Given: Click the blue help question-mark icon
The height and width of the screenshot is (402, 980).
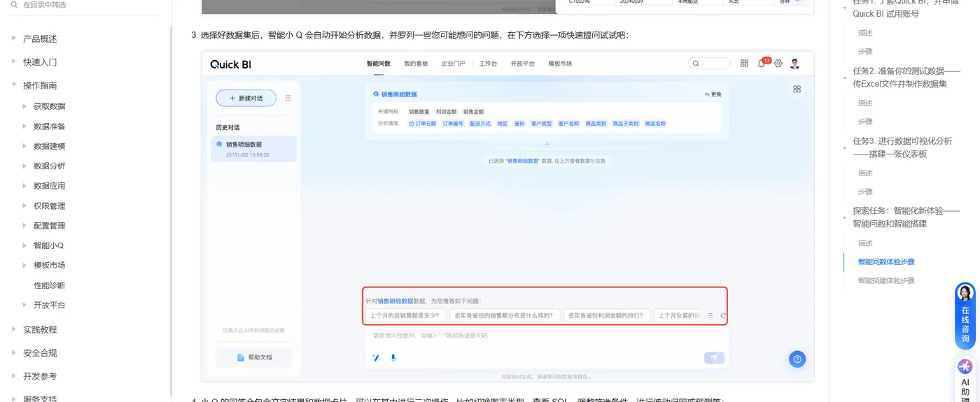Looking at the screenshot, I should pos(797,359).
